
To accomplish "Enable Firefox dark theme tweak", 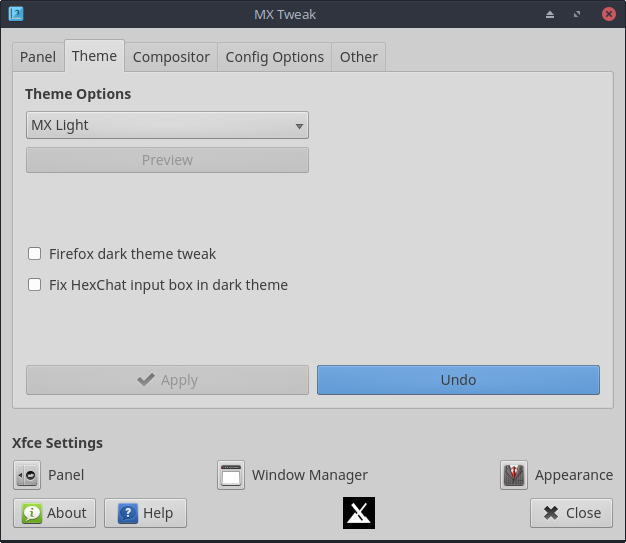I will 34,254.
